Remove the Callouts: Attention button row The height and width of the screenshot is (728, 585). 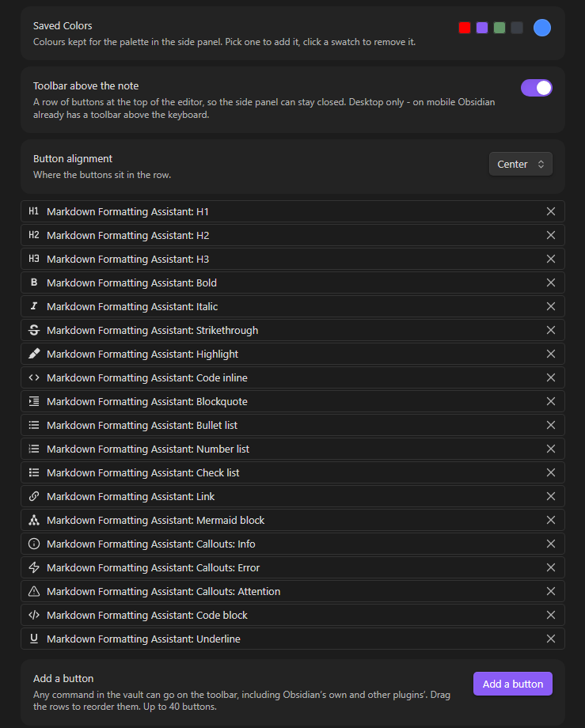(x=551, y=591)
